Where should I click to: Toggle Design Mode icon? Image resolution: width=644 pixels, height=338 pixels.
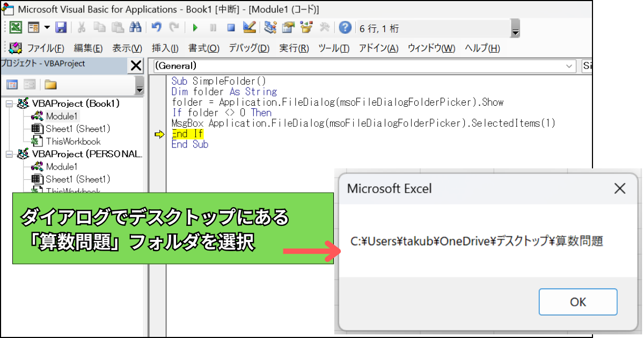pos(249,27)
